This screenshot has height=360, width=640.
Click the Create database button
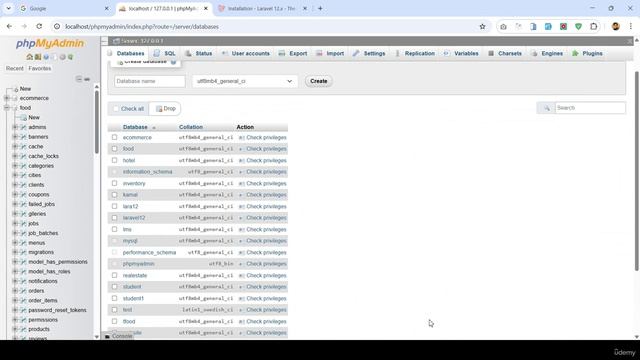pyautogui.click(x=319, y=81)
